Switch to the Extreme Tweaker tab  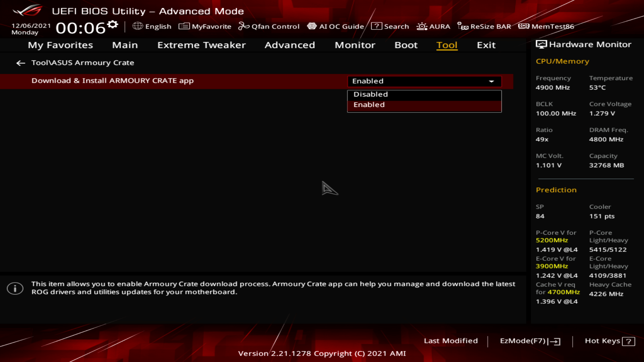tap(201, 45)
